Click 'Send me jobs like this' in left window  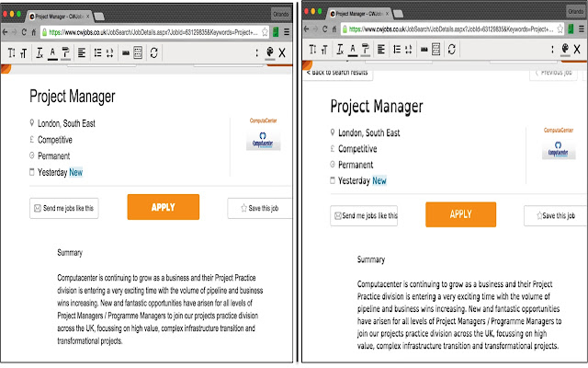(x=64, y=209)
